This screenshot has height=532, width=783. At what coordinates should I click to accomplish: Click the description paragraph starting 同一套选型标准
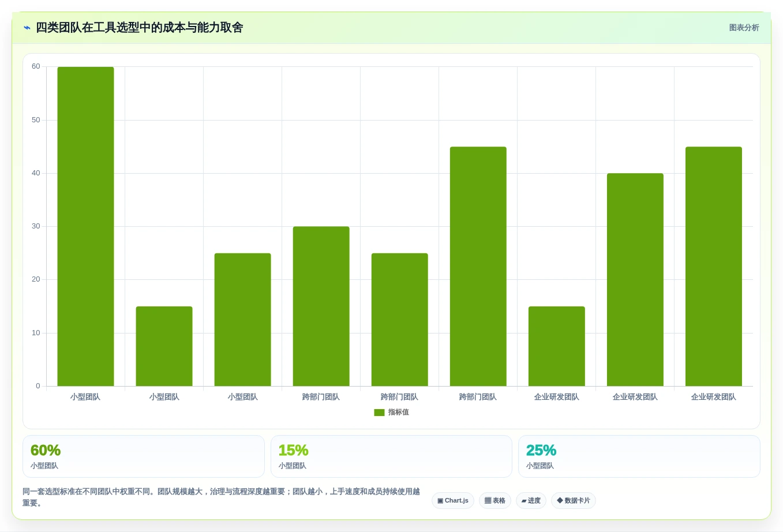tap(222, 497)
